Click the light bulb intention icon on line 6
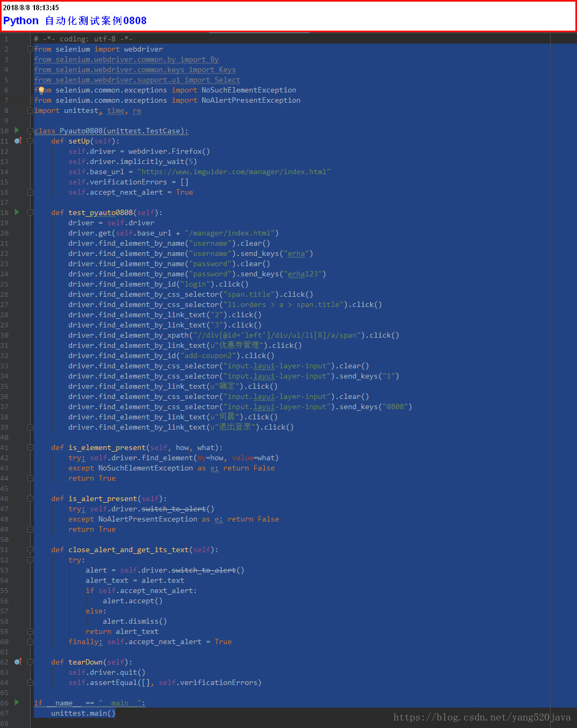 click(41, 90)
